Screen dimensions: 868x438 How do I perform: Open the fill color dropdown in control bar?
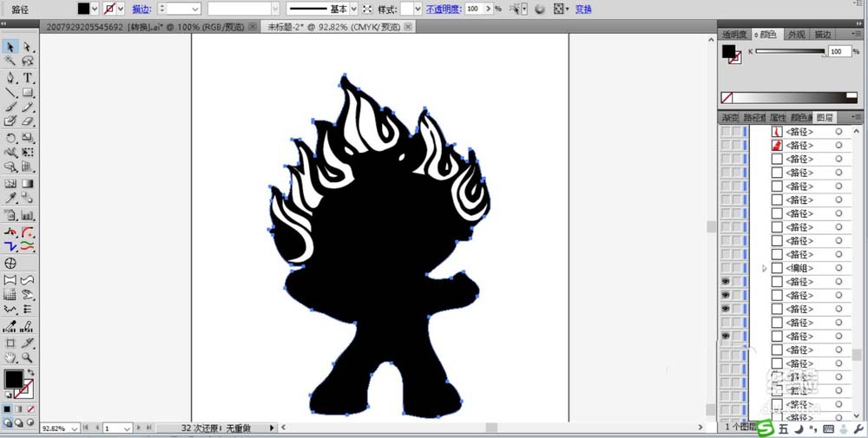pyautogui.click(x=94, y=9)
